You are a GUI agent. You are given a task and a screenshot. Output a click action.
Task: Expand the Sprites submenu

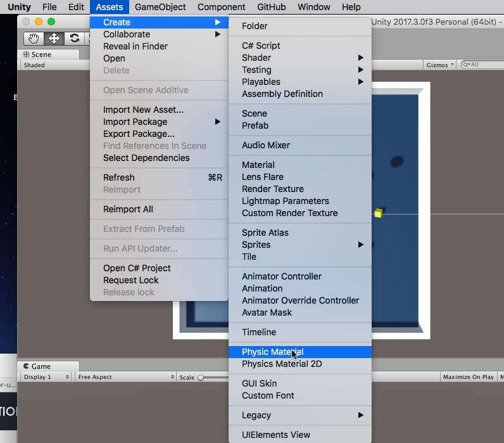pos(300,245)
